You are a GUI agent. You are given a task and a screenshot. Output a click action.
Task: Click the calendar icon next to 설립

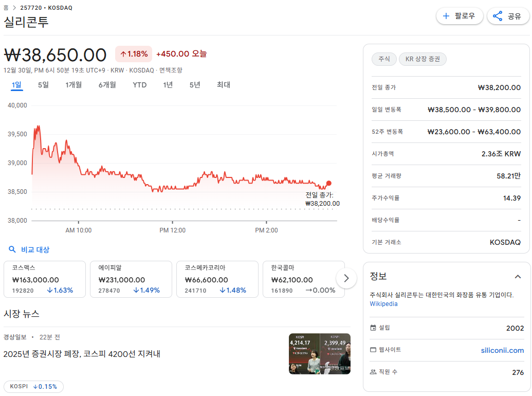[x=373, y=328]
